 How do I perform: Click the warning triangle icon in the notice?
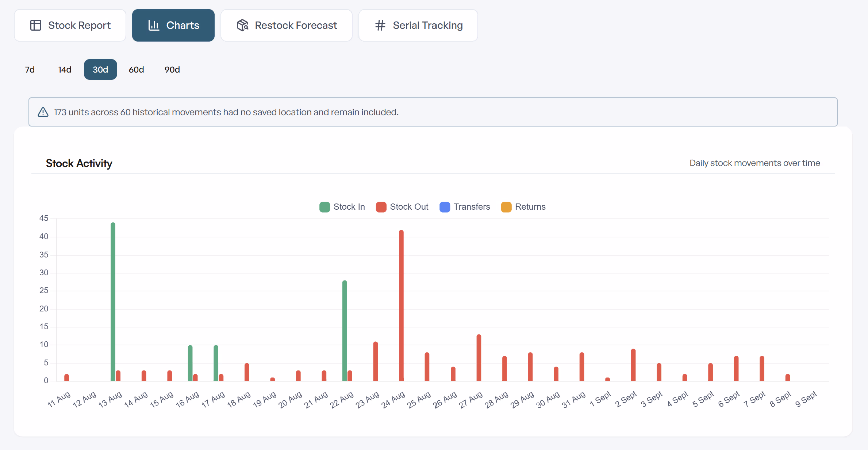tap(43, 112)
